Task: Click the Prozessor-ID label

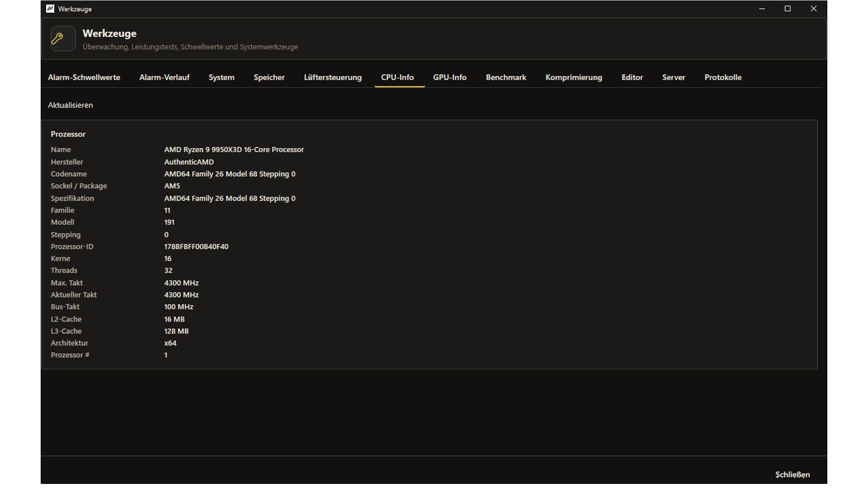Action: (x=72, y=247)
